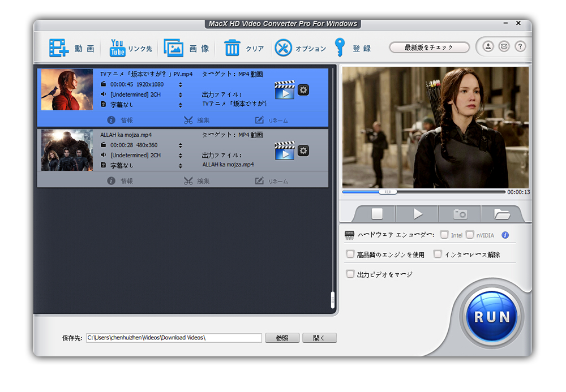Screen dimensions: 566x392
Task: Open the help question mark icon
Action: click(520, 46)
